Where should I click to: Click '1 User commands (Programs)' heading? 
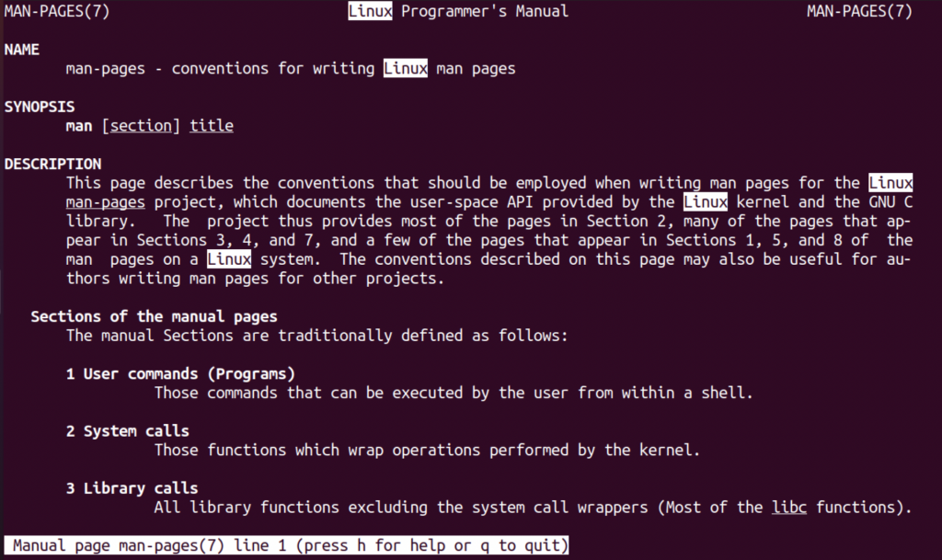click(181, 374)
